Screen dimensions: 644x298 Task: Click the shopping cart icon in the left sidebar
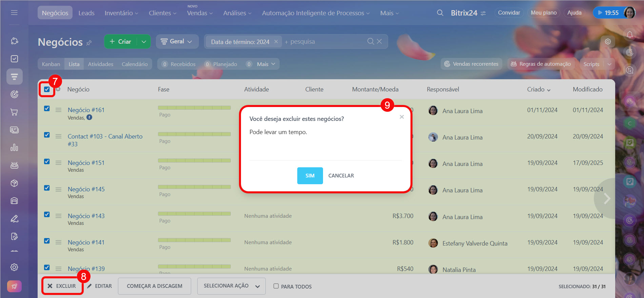pos(14,112)
